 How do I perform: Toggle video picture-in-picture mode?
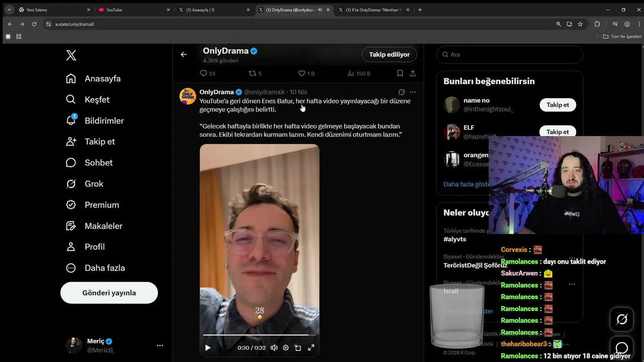pyautogui.click(x=298, y=347)
